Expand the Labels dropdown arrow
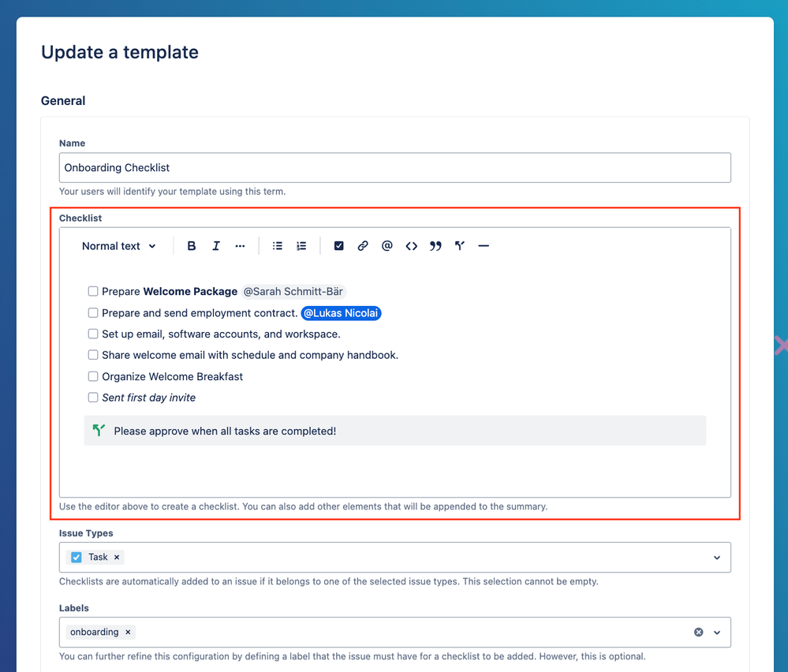Viewport: 788px width, 672px height. [x=717, y=633]
